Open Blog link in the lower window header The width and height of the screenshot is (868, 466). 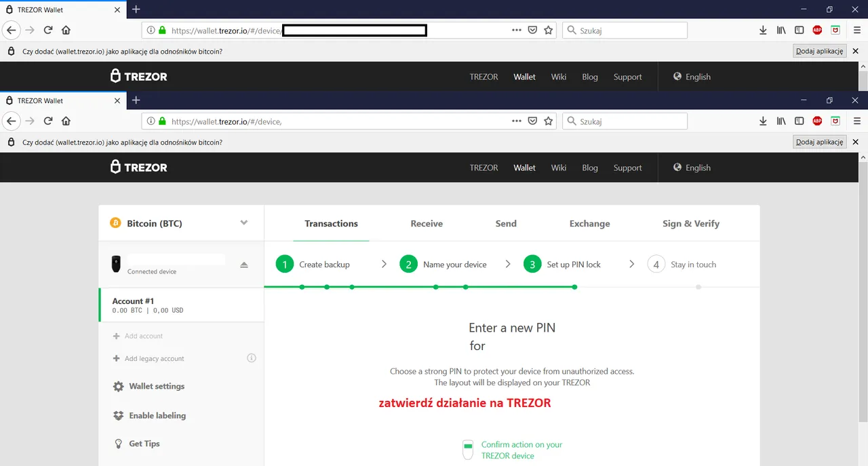tap(590, 168)
